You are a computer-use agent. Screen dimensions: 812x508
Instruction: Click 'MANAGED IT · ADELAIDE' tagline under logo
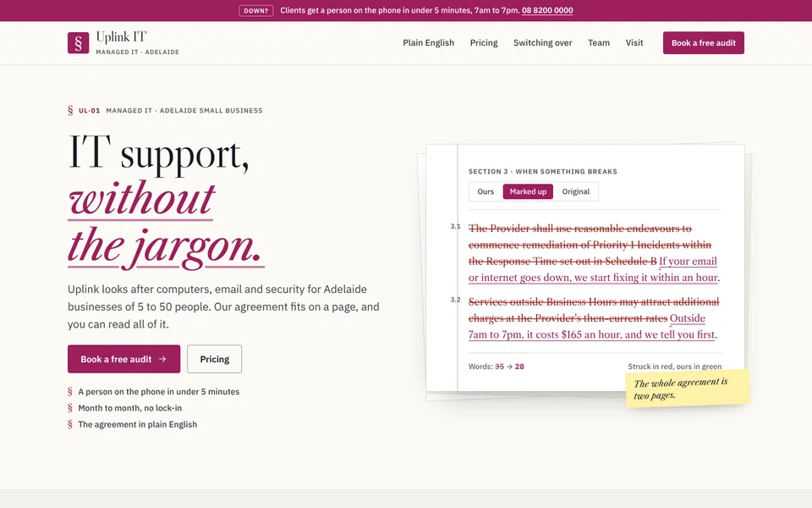pyautogui.click(x=137, y=52)
